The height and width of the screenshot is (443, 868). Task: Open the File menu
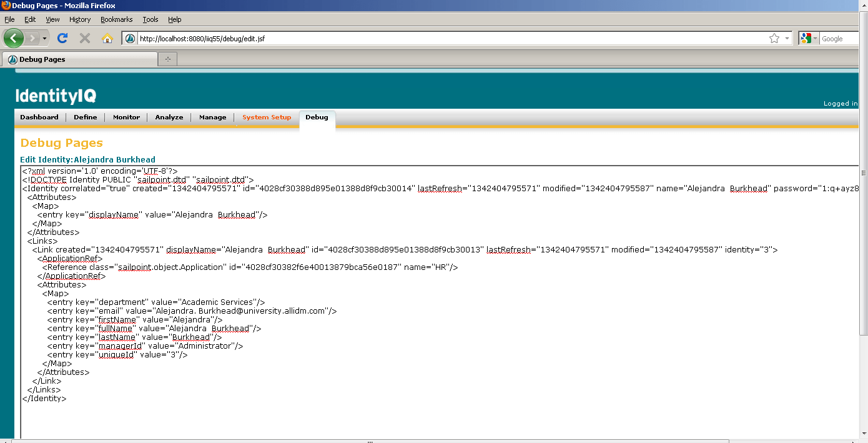9,19
